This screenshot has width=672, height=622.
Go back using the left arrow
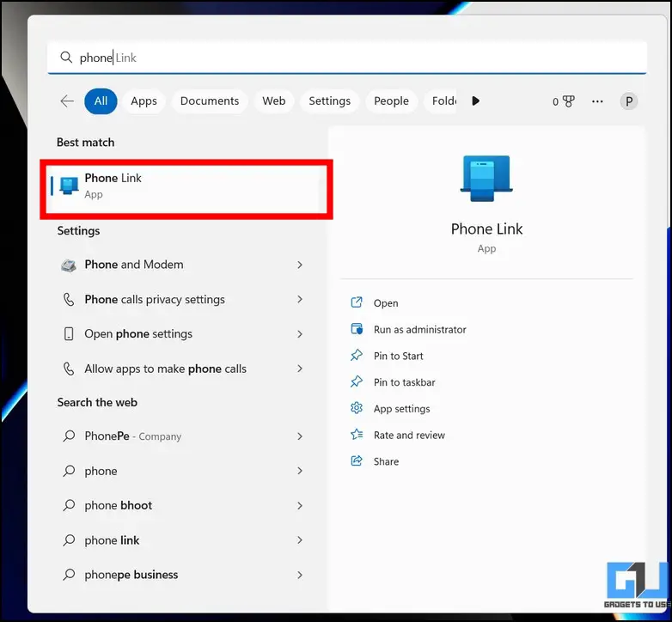point(67,101)
